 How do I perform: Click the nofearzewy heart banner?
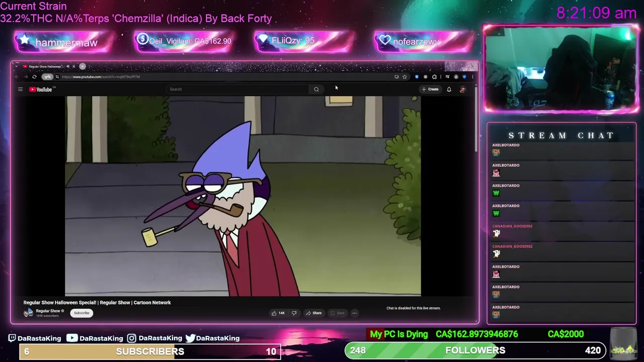(424, 42)
